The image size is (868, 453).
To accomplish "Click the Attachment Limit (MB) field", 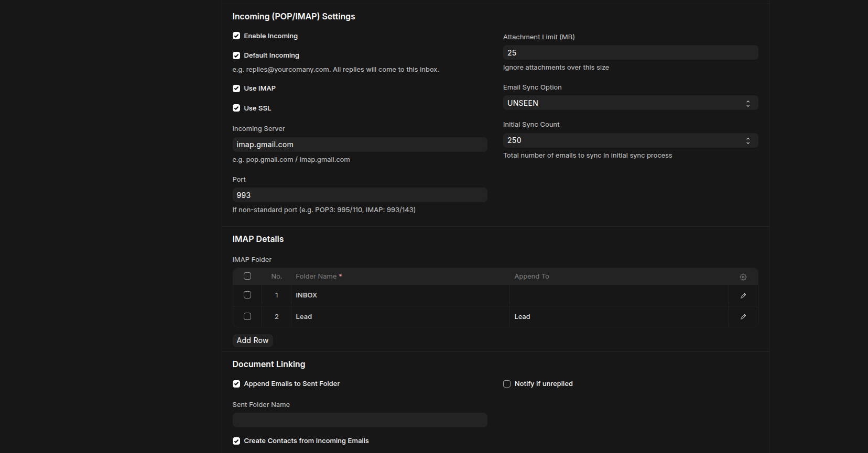I will tap(630, 52).
